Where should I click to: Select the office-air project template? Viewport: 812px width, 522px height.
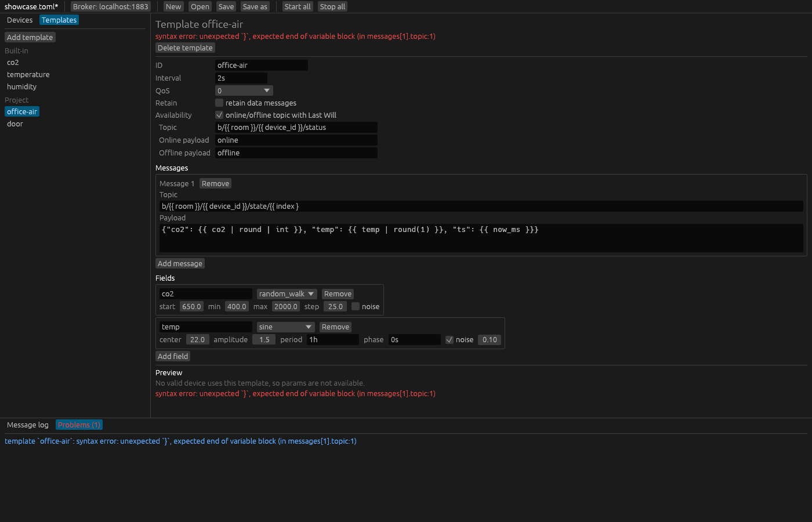tap(22, 111)
